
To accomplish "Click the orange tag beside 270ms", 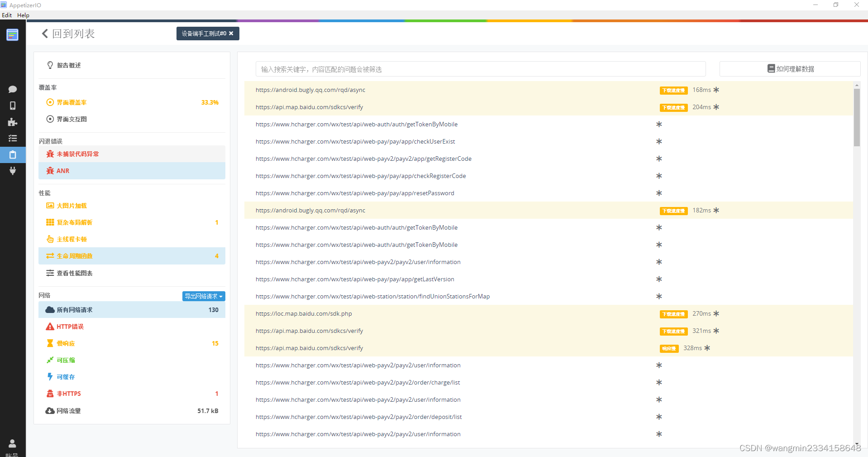I will click(x=673, y=314).
